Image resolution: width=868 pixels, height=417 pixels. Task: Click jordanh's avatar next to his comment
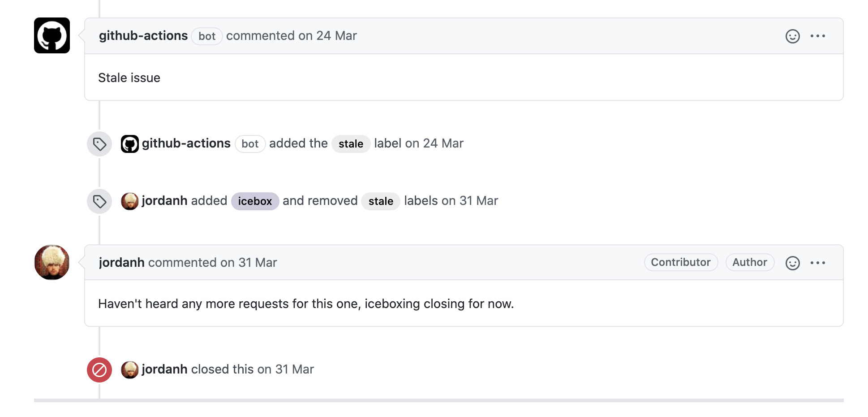[52, 262]
